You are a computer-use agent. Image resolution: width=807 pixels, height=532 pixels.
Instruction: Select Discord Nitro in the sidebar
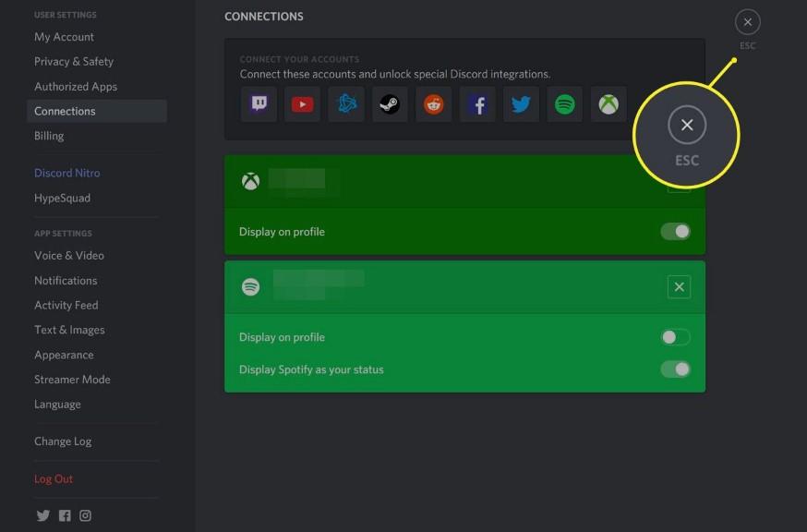tap(66, 173)
